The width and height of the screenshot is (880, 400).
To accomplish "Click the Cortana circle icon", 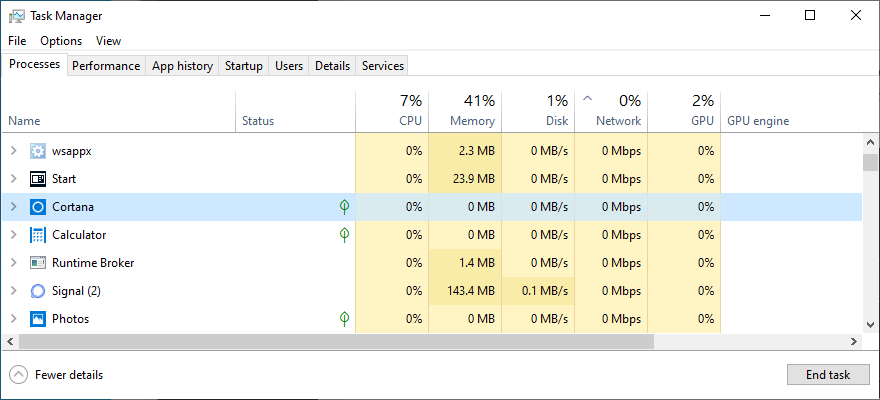I will tap(38, 207).
